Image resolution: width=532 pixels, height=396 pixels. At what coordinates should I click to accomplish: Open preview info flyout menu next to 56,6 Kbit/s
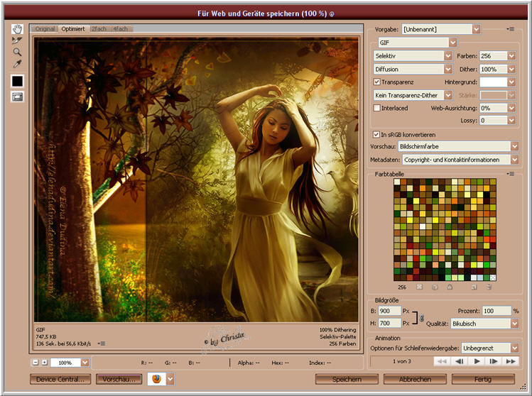(102, 343)
